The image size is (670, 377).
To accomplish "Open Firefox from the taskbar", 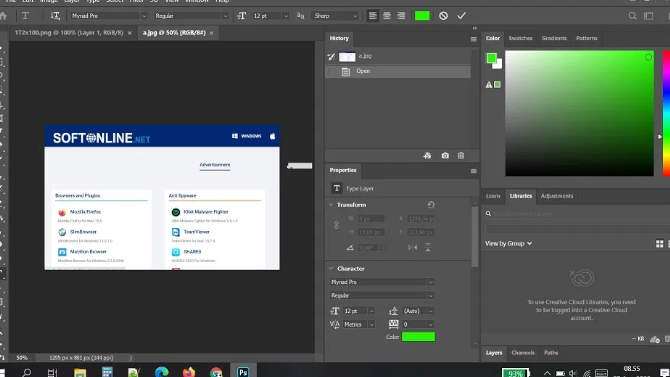I will click(x=189, y=372).
